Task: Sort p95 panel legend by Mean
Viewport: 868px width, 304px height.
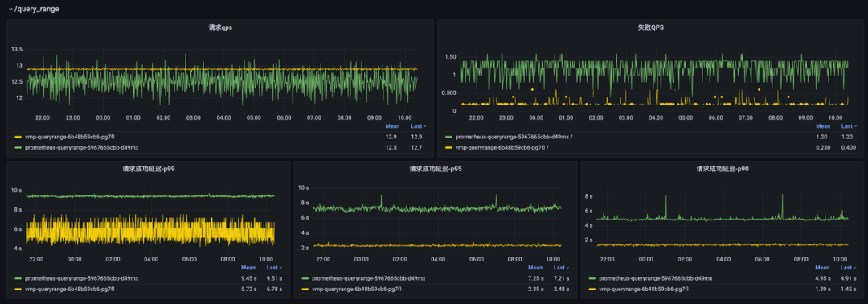Action: [x=535, y=268]
